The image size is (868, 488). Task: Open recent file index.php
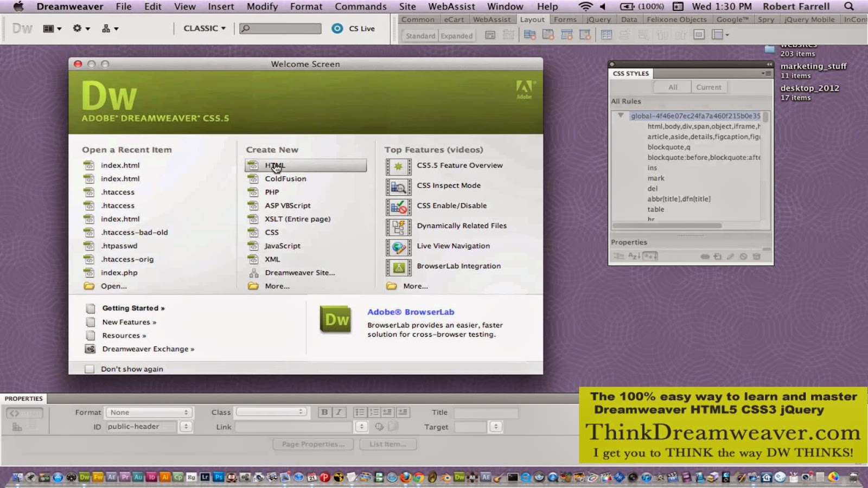(119, 273)
